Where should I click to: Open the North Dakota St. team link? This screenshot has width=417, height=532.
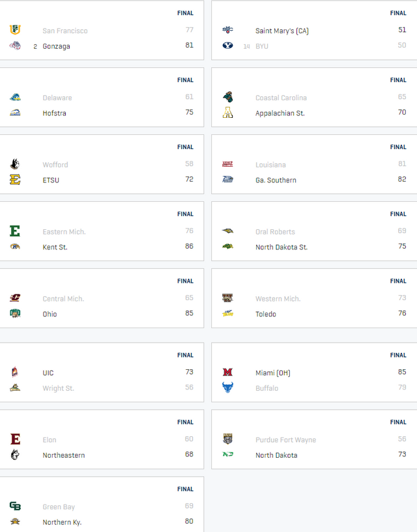click(x=281, y=247)
